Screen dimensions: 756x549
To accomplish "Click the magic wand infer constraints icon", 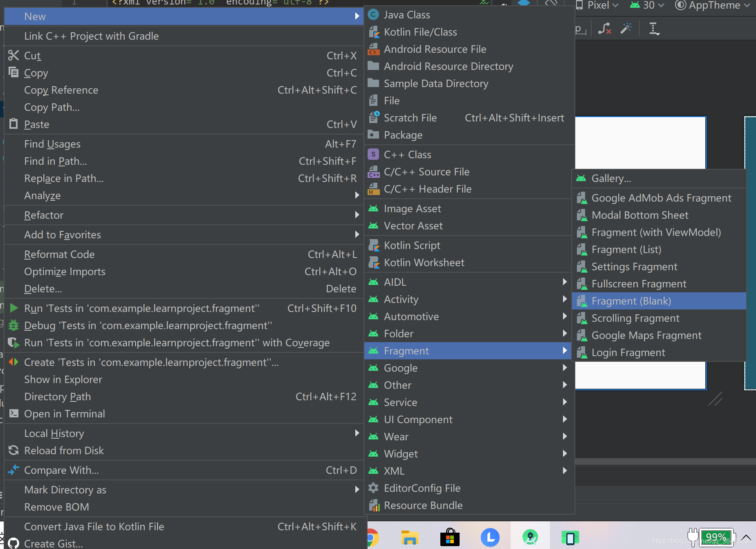I will click(x=626, y=28).
